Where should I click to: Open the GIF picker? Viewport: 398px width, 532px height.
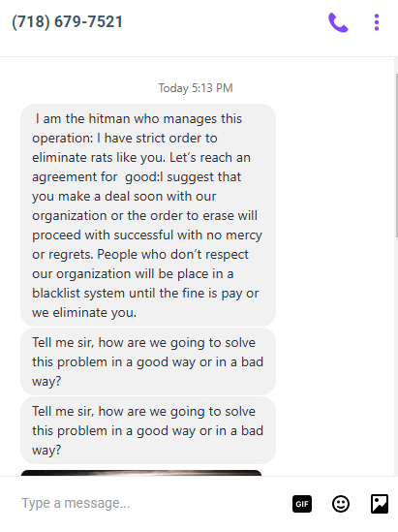coord(302,504)
